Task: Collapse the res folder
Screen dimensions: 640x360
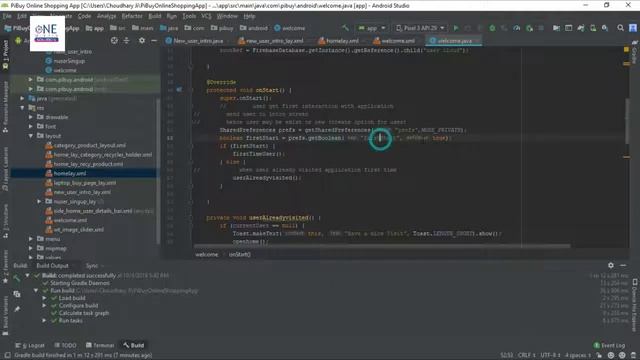Action: (x=22, y=108)
